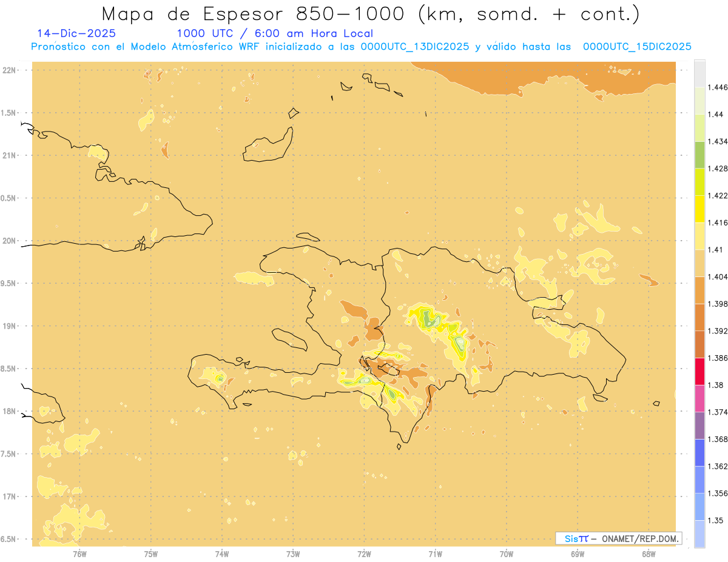Click the '1000 UTC / 6:00 am Hora Local' text
This screenshot has height=562, width=728.
(x=275, y=33)
